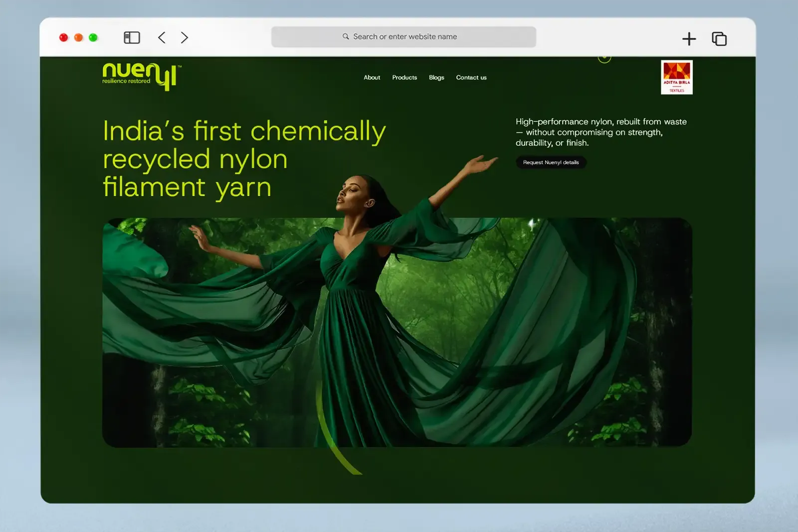Open the Aditya Birla Textiles logo
The height and width of the screenshot is (532, 798).
pos(677,77)
